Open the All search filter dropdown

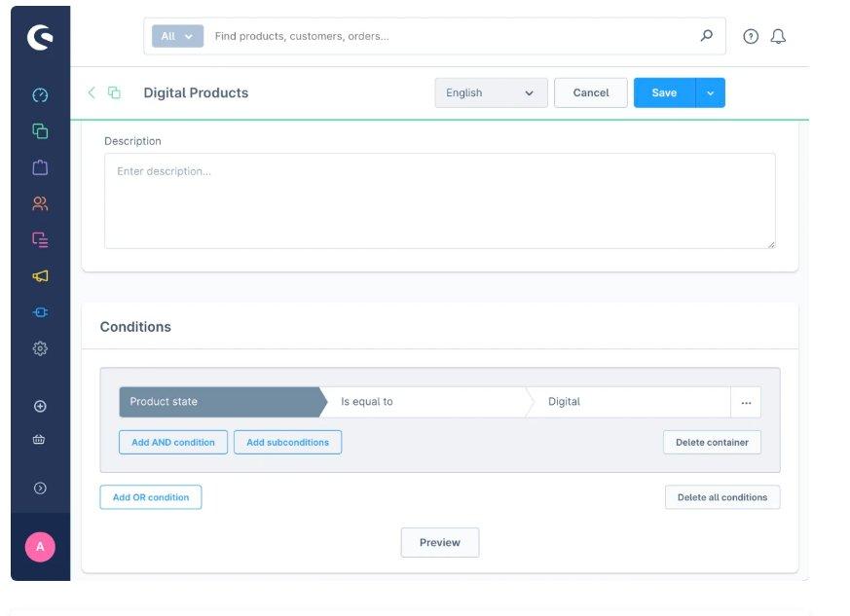[x=177, y=36]
